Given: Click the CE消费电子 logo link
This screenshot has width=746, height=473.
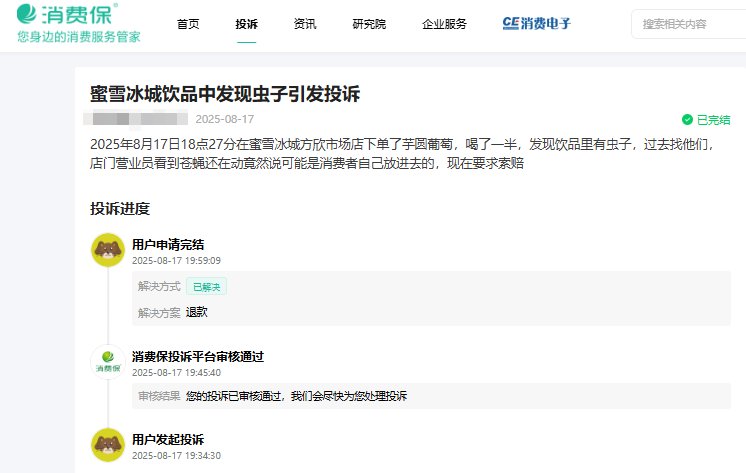Looking at the screenshot, I should point(536,24).
